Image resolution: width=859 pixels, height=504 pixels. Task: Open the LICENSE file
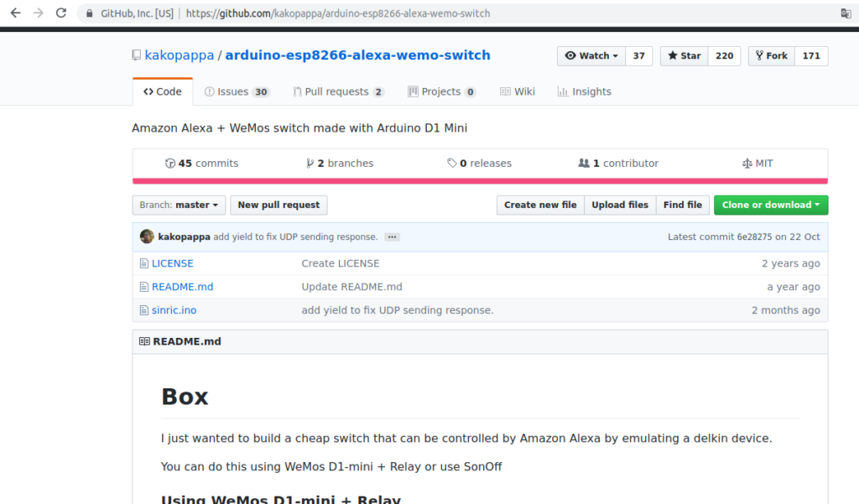coord(173,263)
